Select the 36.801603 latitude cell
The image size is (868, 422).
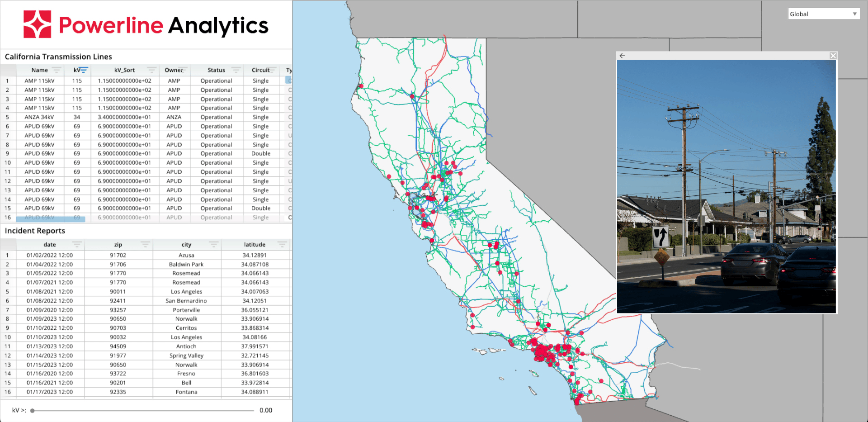[255, 374]
